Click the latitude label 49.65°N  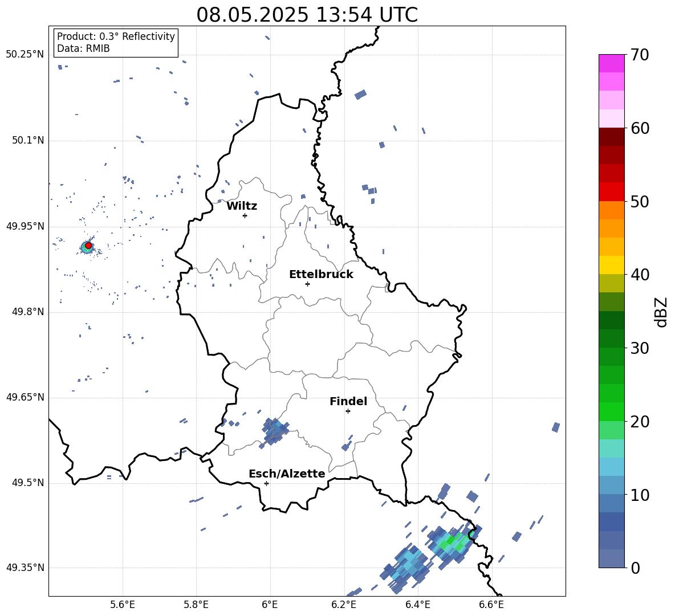(25, 397)
